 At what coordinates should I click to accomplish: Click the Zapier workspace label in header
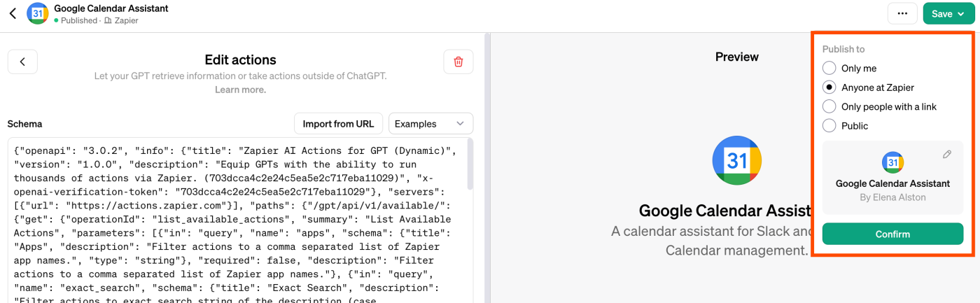126,20
